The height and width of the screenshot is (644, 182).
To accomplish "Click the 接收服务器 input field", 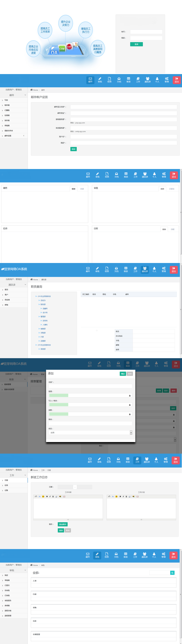I will pyautogui.click(x=124, y=119).
